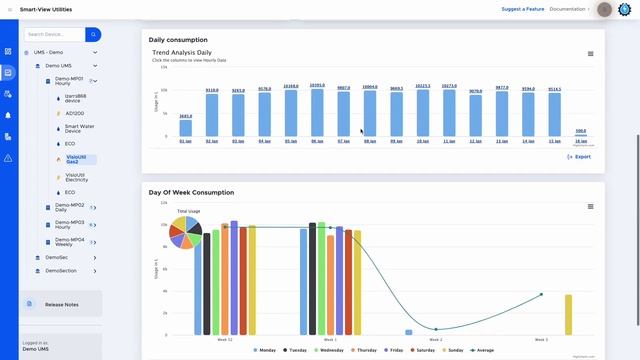Image resolution: width=640 pixels, height=360 pixels.
Task: Open the hamburger menu beside Smart-View Utilities
Action: [10, 10]
